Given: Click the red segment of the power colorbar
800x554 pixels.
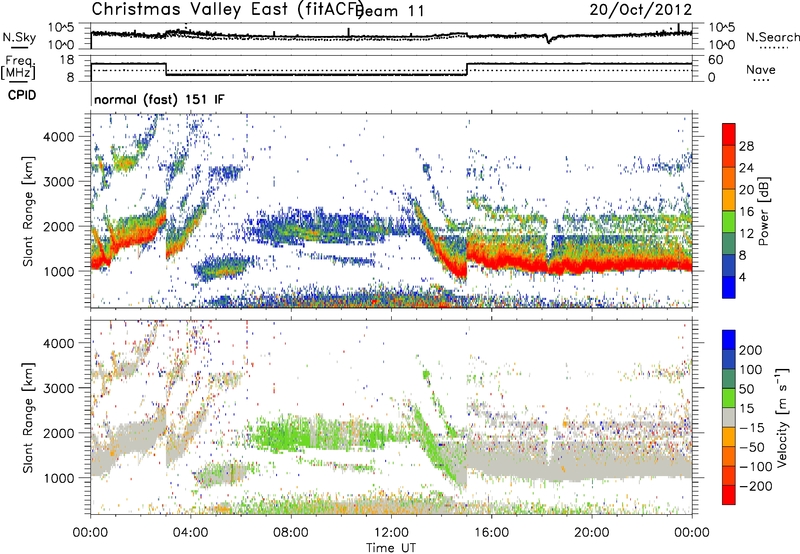Looking at the screenshot, I should pos(729,135).
